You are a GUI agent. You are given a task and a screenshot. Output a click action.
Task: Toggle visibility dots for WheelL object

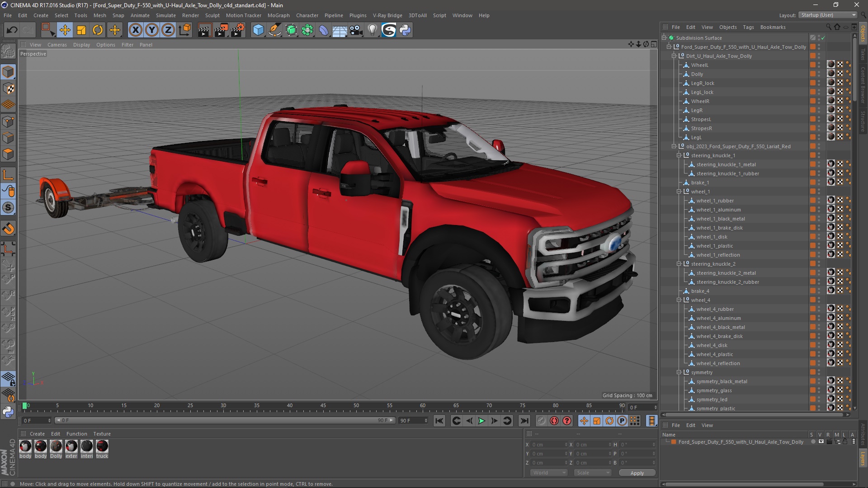819,65
